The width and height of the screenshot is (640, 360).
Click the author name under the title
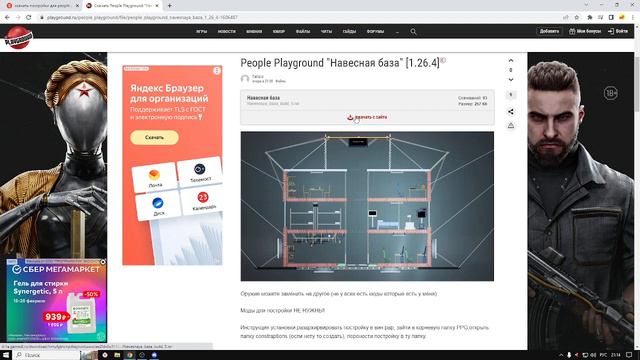pyautogui.click(x=258, y=76)
